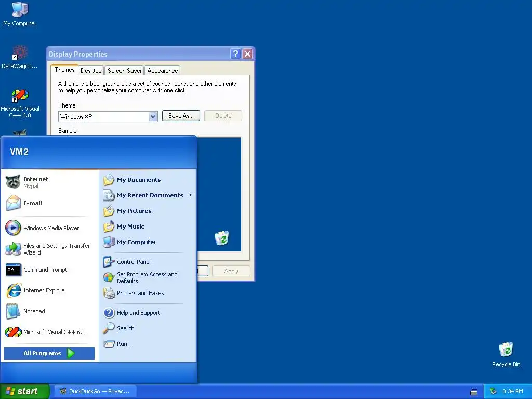Viewport: 532px width, 399px height.
Task: Open the Run... dialog
Action: point(148,344)
